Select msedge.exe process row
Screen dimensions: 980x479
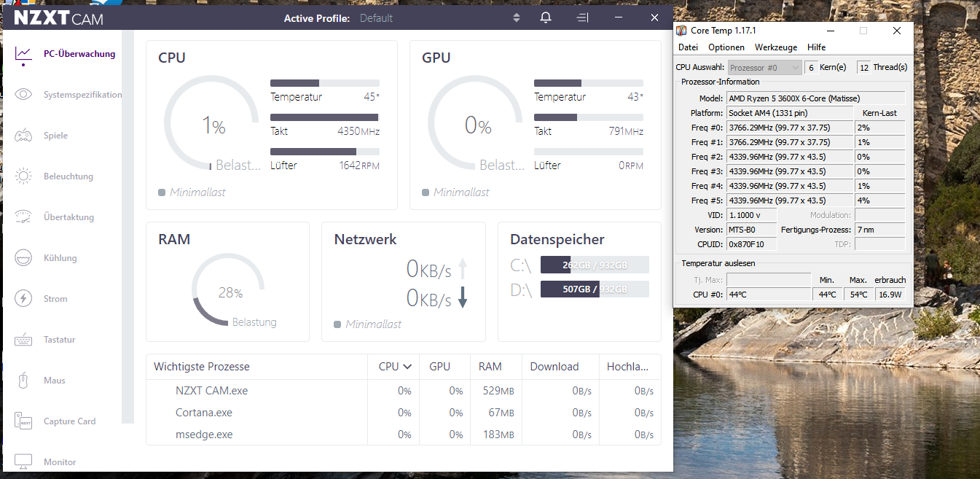[x=403, y=435]
